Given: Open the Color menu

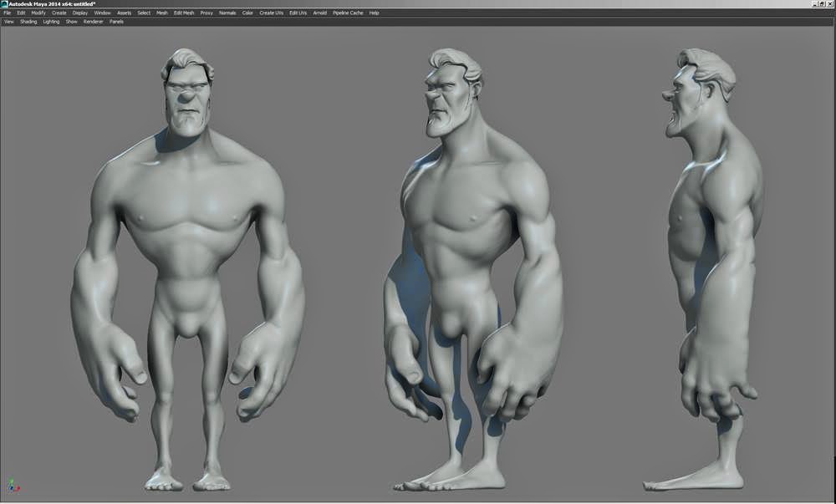Looking at the screenshot, I should (248, 13).
